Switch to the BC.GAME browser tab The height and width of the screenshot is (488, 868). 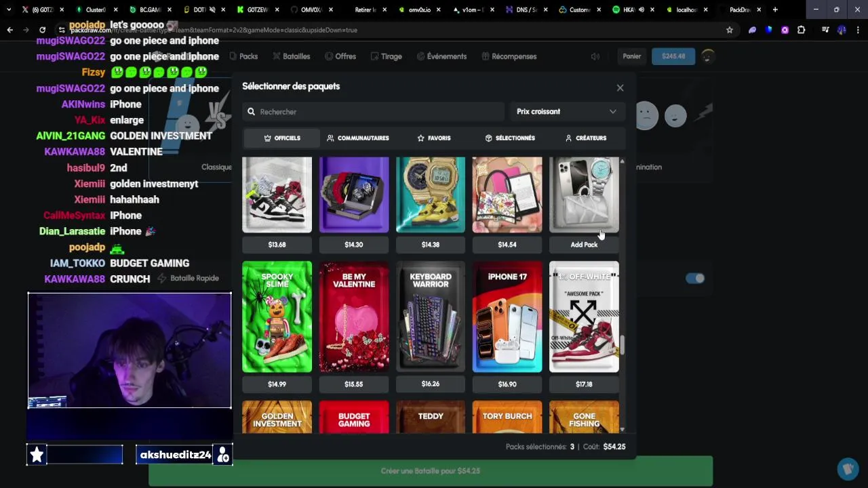(x=149, y=9)
